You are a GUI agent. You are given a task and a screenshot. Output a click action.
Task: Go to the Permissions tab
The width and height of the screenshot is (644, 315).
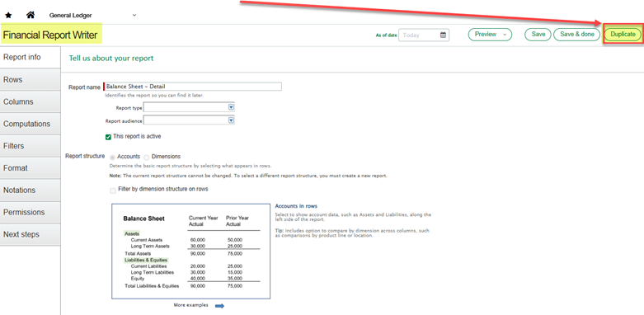[x=30, y=212]
